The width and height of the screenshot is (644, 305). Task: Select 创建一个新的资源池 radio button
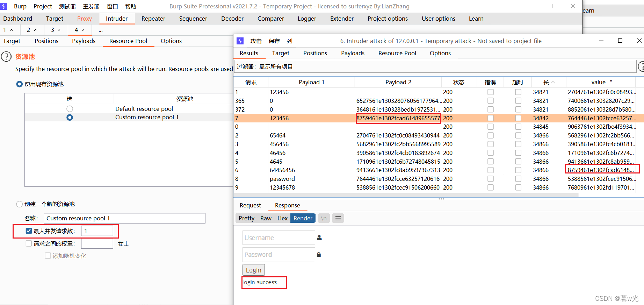pos(20,204)
